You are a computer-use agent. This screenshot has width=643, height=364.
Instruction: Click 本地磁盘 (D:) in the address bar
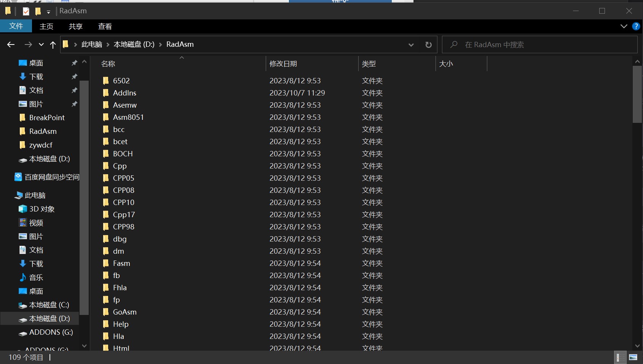point(134,45)
